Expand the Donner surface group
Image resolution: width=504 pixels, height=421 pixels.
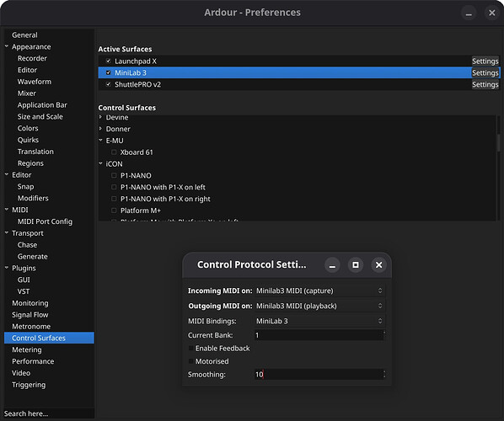[x=100, y=129]
